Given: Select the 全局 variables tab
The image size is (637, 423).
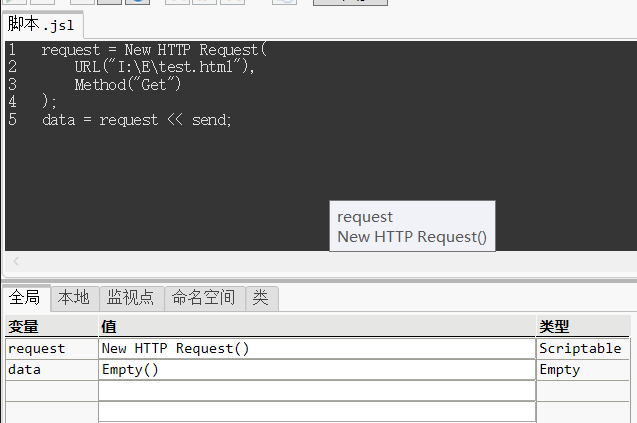Looking at the screenshot, I should pyautogui.click(x=25, y=298).
